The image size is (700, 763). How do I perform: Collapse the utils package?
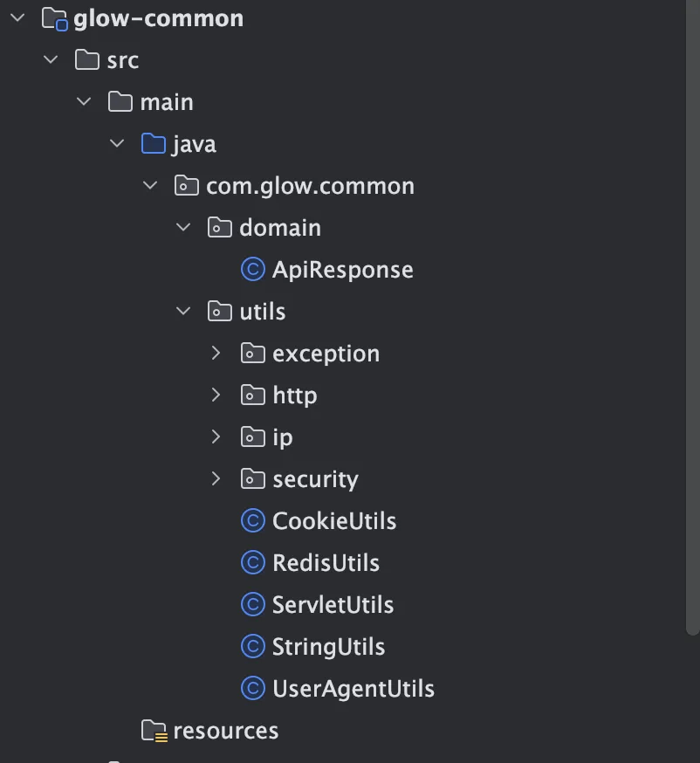pos(183,312)
